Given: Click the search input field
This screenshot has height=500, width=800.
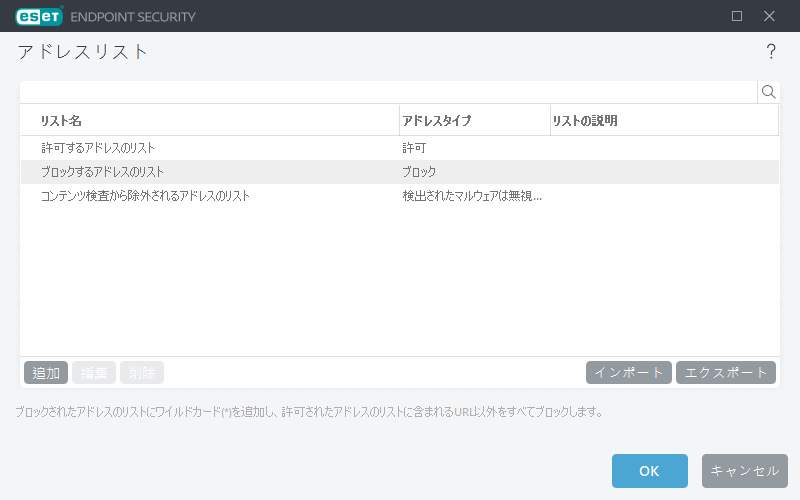Looking at the screenshot, I should [388, 92].
